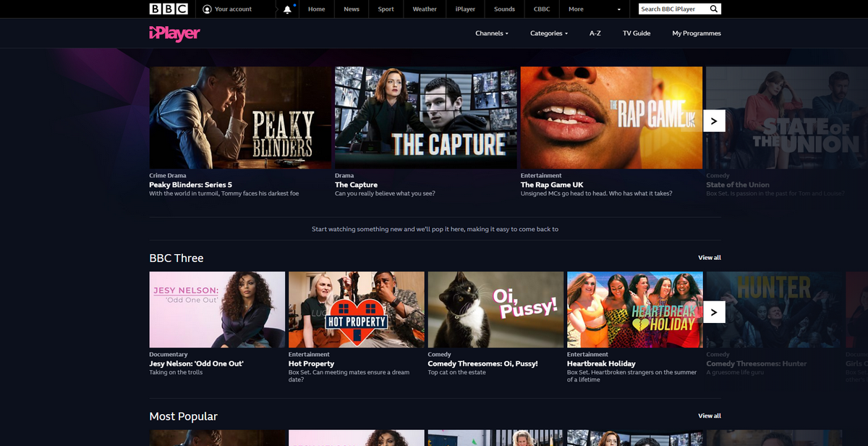Image resolution: width=868 pixels, height=446 pixels.
Task: Open the CBBC nav item
Action: point(542,9)
